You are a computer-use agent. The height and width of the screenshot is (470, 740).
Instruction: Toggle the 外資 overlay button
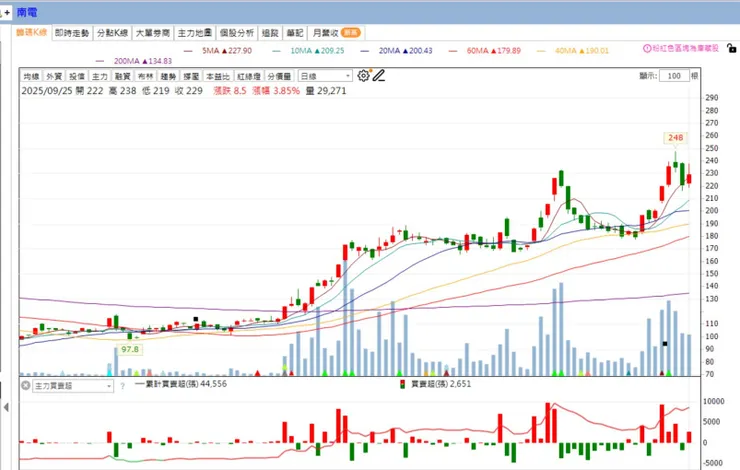pyautogui.click(x=54, y=76)
